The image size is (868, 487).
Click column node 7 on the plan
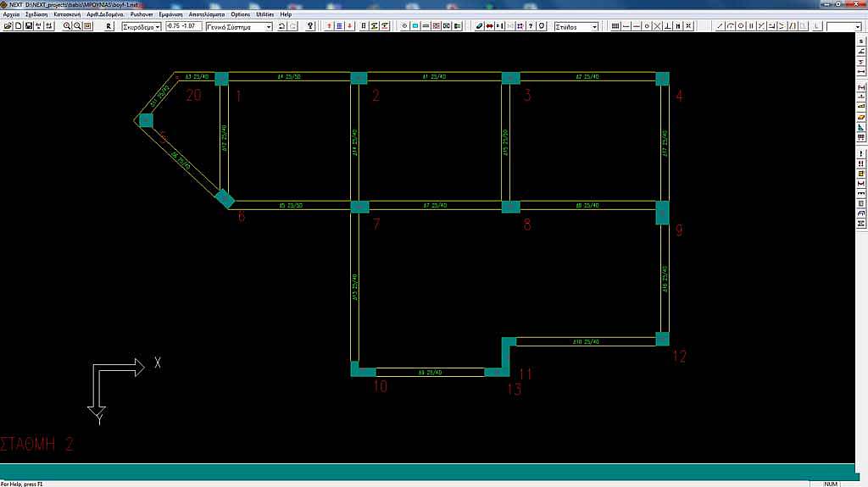(360, 207)
